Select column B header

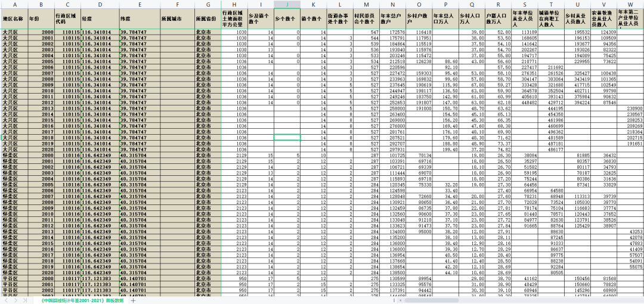coord(41,4)
